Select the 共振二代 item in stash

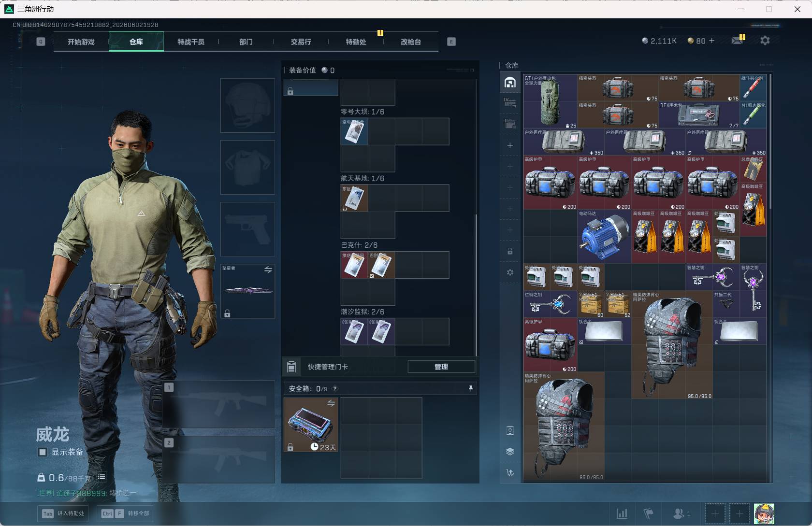726,304
